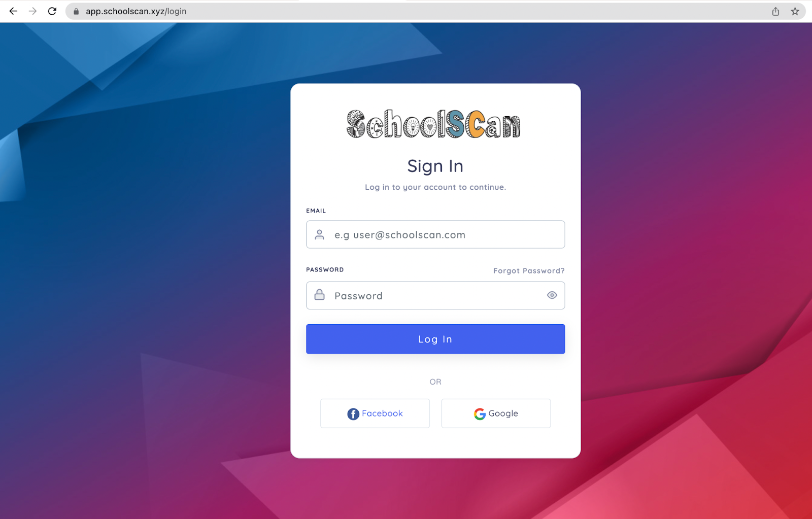
Task: Click the SchoolScan logo
Action: click(433, 124)
